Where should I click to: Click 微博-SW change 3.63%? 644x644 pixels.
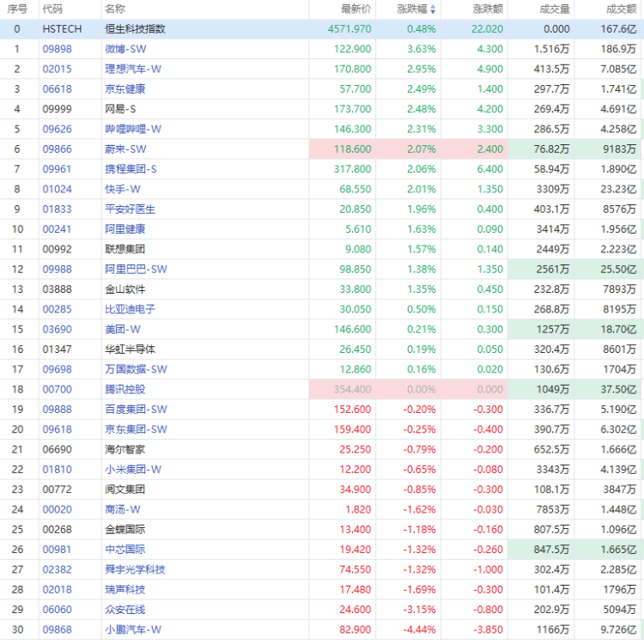point(422,49)
